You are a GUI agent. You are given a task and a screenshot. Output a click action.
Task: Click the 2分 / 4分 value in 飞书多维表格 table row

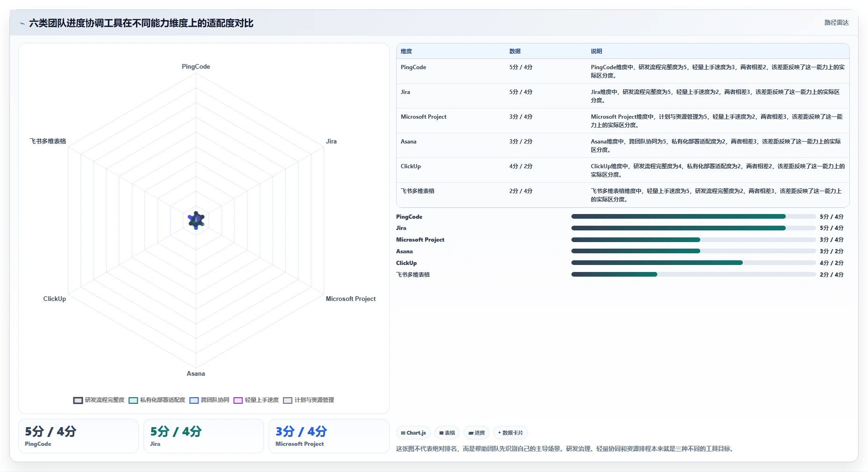521,191
